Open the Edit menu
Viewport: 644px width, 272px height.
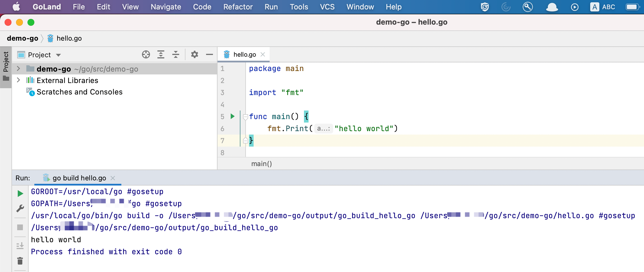(x=103, y=7)
